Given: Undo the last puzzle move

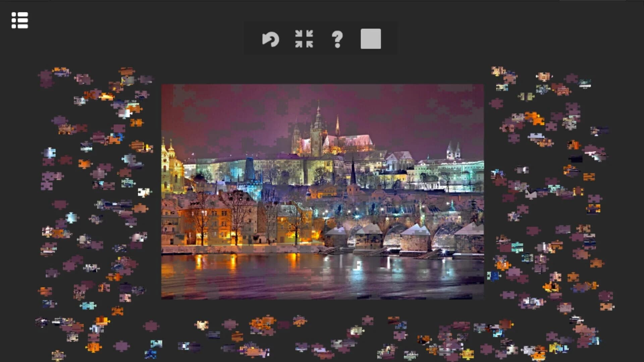Looking at the screenshot, I should click(x=270, y=39).
